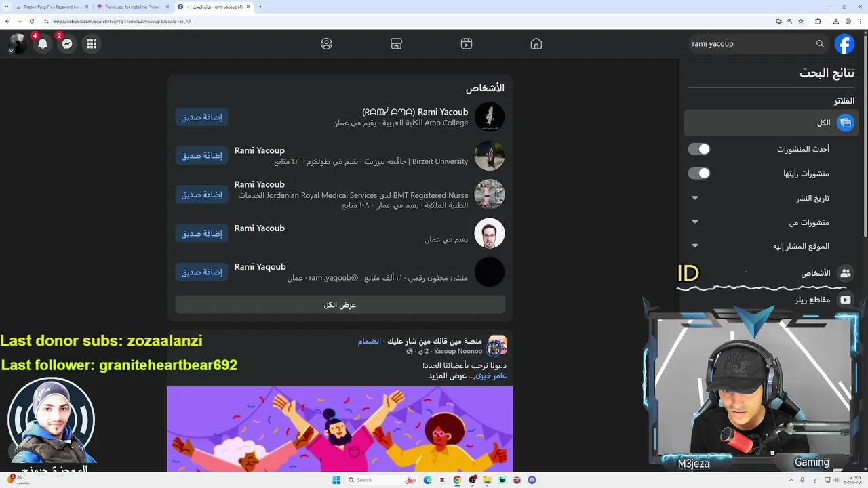
Task: Toggle 'منشورات رأيتها' posts you've seen switch
Action: 698,174
